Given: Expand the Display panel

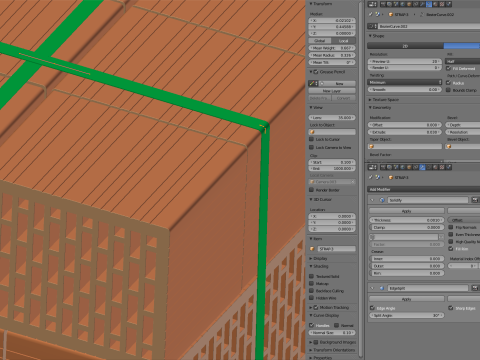Looking at the screenshot, I should tap(311, 258).
